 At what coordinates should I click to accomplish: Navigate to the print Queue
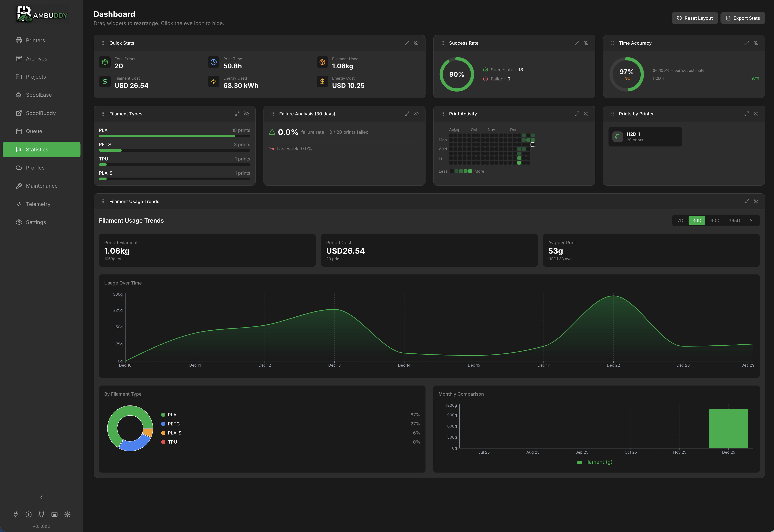[34, 131]
